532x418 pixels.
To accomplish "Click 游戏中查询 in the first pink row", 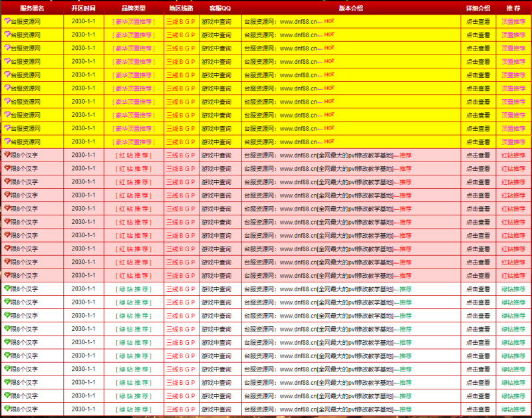I will pos(216,155).
